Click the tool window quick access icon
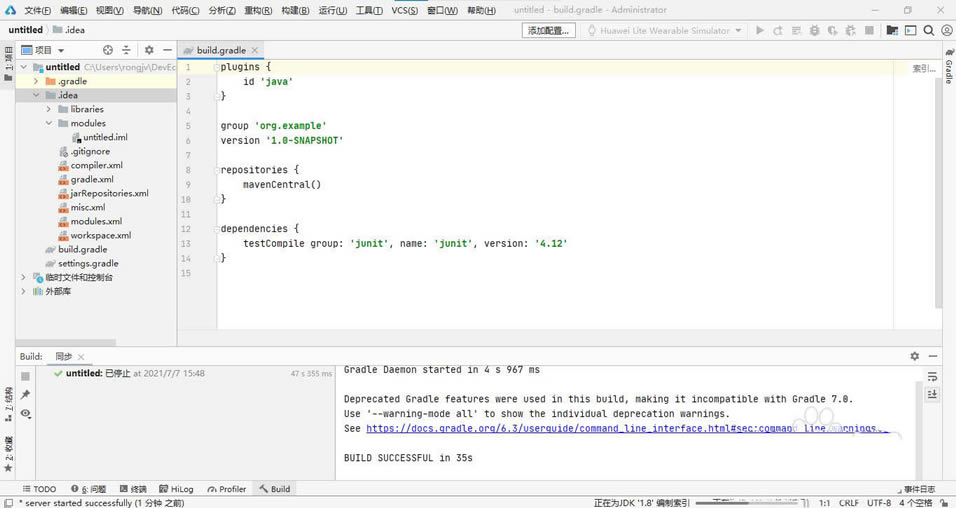This screenshot has width=956, height=508. click(x=9, y=503)
